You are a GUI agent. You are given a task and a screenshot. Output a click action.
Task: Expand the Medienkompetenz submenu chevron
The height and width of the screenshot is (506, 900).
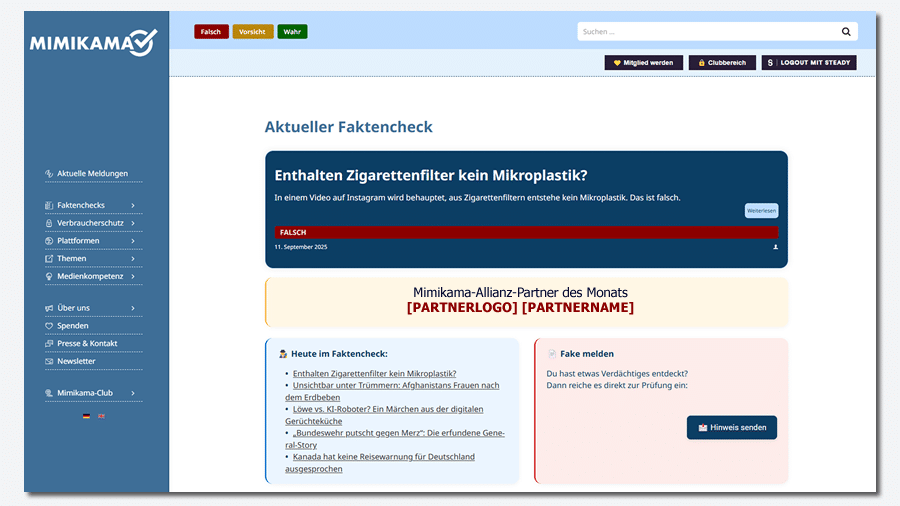[x=133, y=276]
